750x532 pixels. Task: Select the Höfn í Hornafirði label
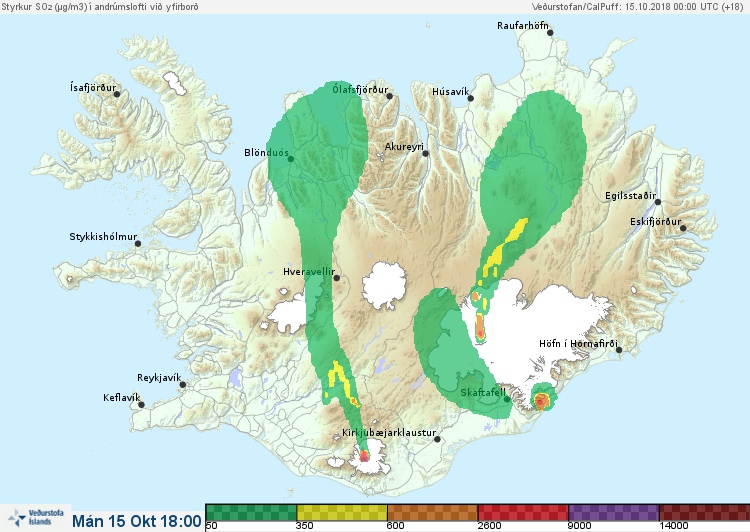point(578,344)
